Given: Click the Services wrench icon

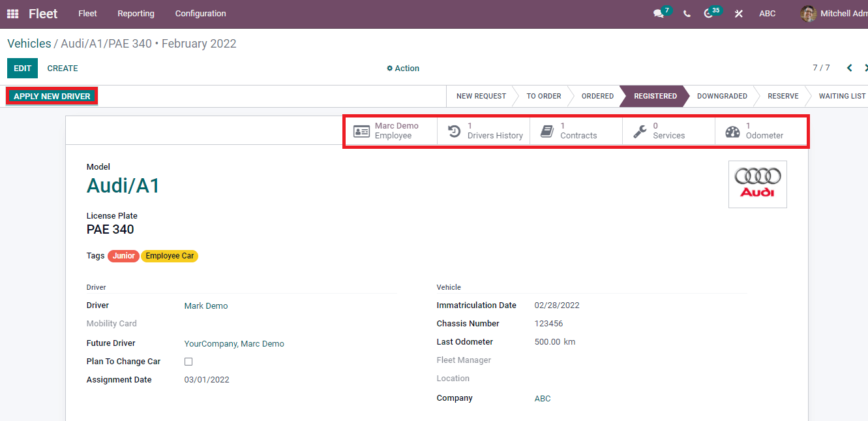Looking at the screenshot, I should point(640,131).
